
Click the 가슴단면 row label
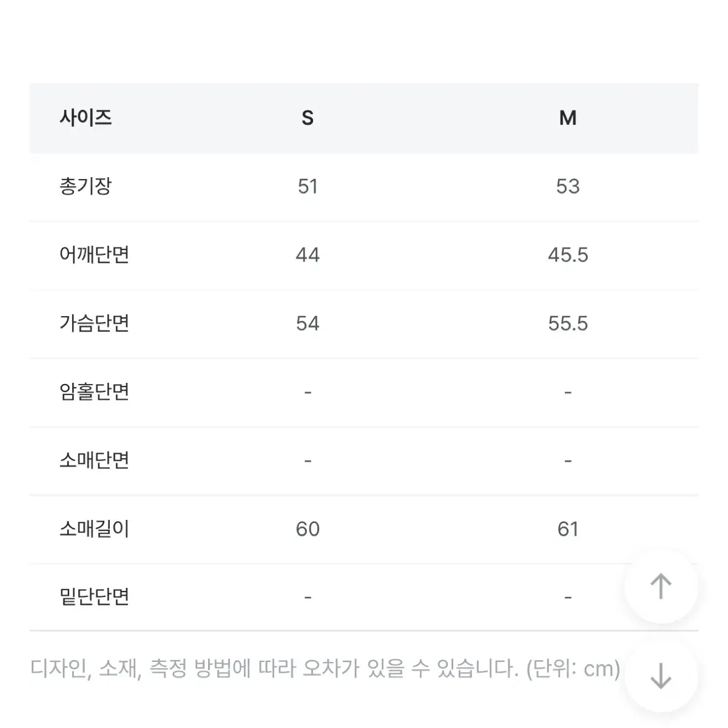(95, 323)
